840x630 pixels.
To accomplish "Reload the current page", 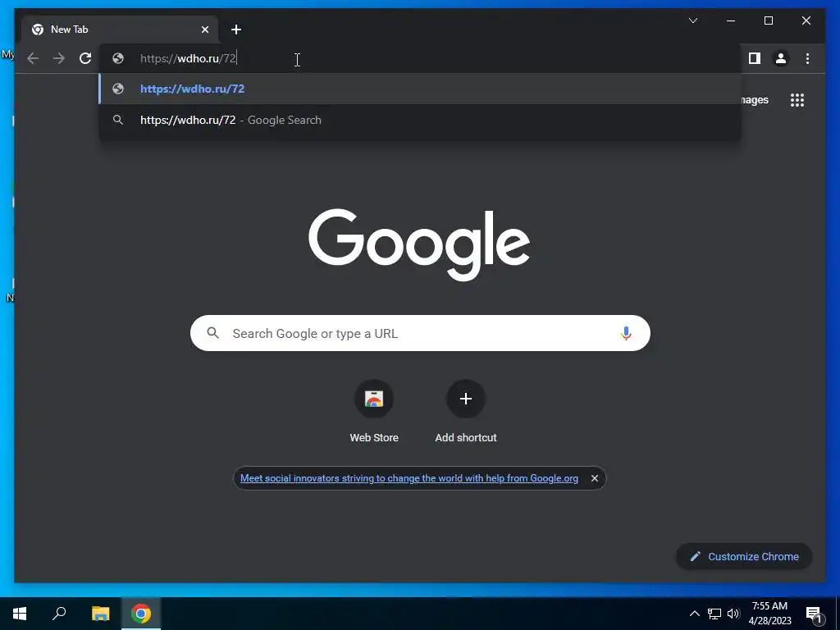I will 85,58.
